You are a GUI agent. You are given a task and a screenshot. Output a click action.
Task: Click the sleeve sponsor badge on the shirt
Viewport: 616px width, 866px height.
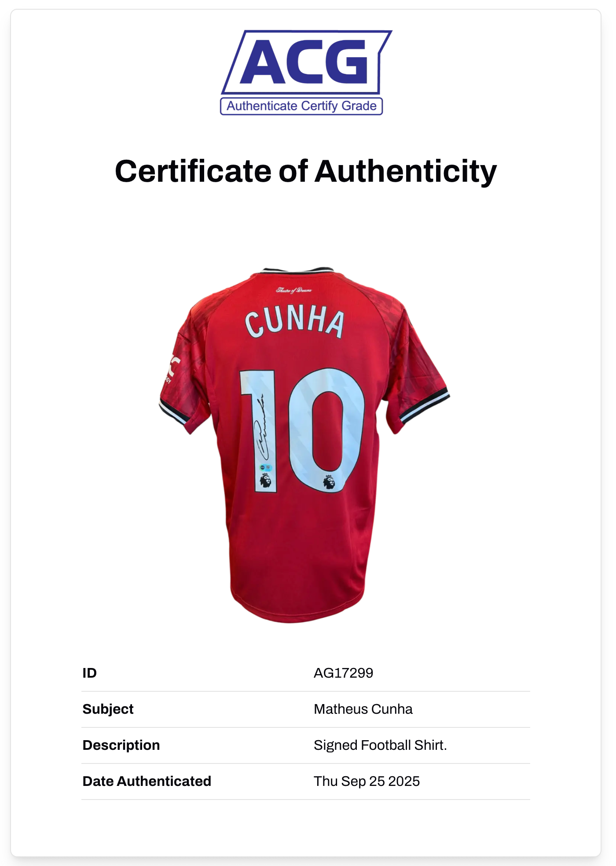pos(172,369)
